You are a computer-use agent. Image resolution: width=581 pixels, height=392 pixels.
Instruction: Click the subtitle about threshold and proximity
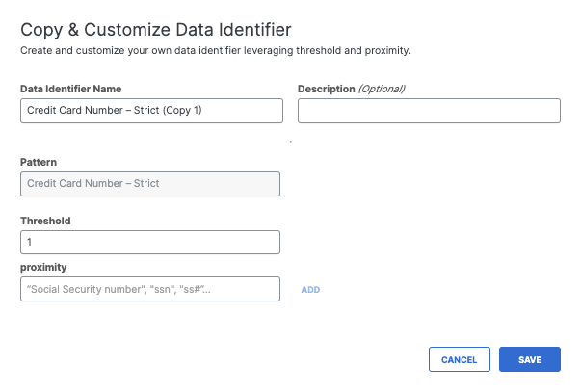pyautogui.click(x=223, y=49)
